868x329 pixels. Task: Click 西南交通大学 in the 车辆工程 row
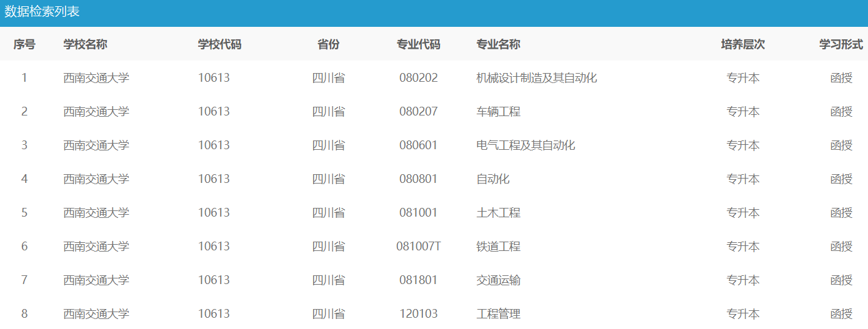coord(96,112)
